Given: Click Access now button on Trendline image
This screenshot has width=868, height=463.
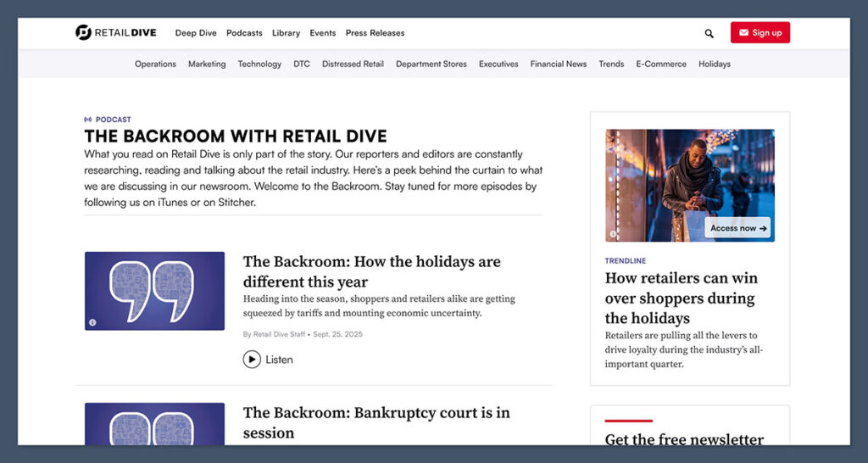Looking at the screenshot, I should pos(737,228).
